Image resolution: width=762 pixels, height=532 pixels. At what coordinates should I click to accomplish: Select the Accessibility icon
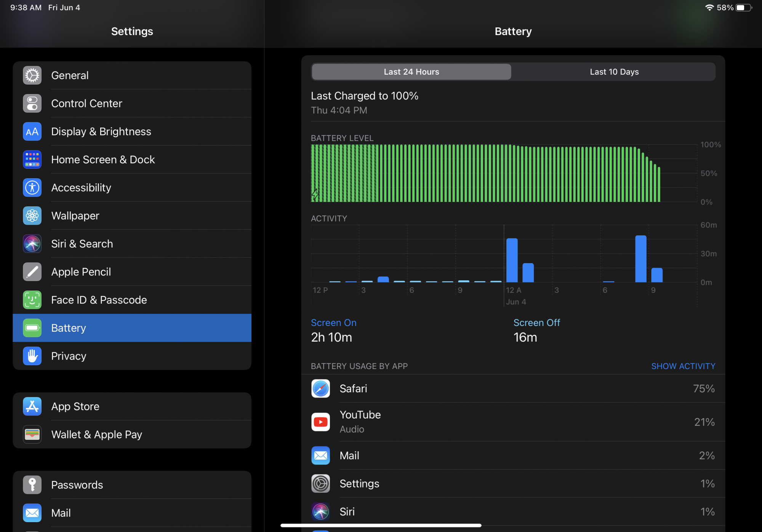(32, 188)
